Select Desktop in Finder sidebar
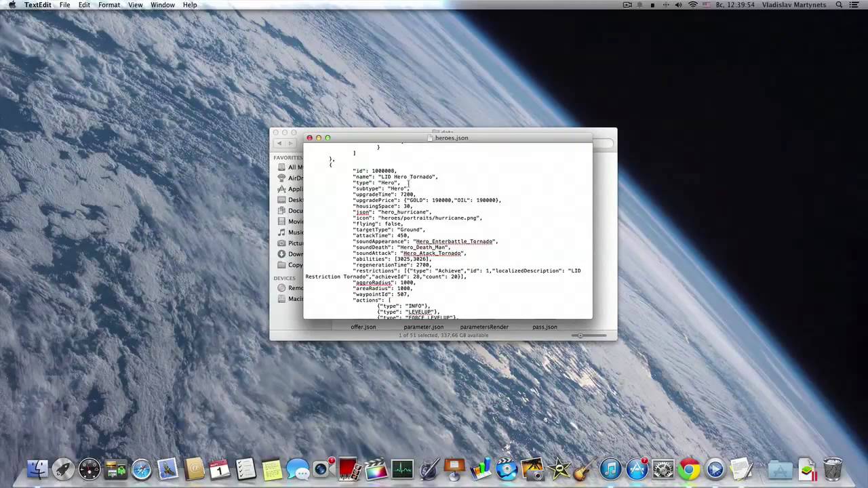Viewport: 868px width, 488px height. 290,200
